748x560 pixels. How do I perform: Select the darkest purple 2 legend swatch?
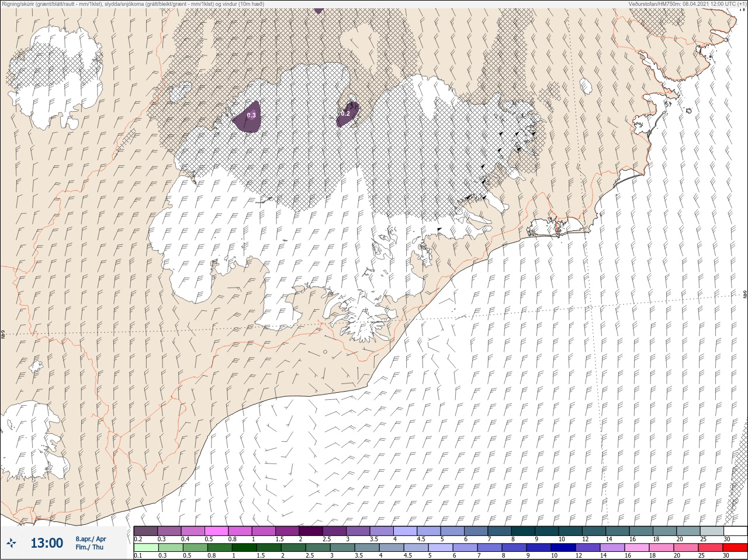311,531
